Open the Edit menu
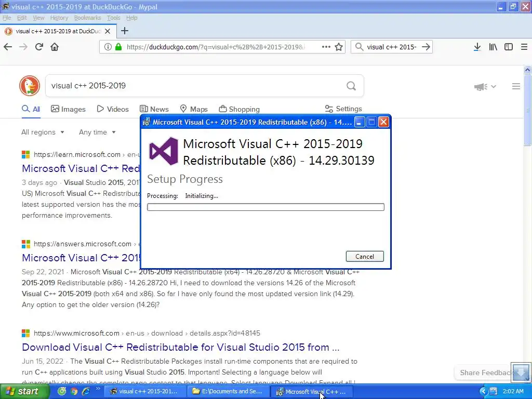The height and width of the screenshot is (399, 532). [x=22, y=18]
